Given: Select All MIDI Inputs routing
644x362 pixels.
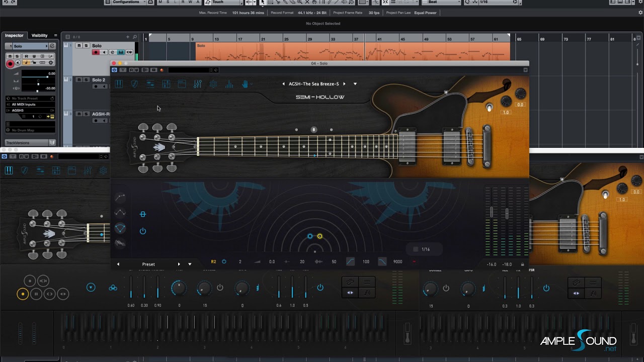Looking at the screenshot, I should pyautogui.click(x=30, y=105).
